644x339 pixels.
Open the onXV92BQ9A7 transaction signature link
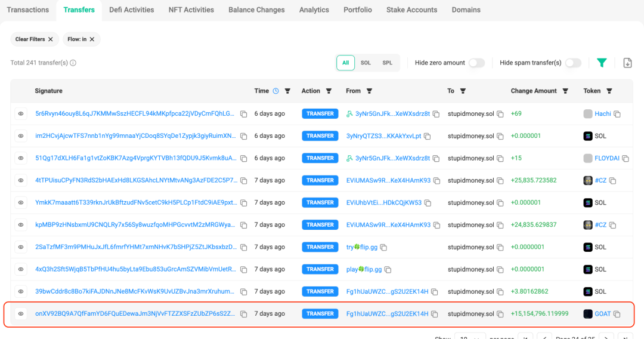pyautogui.click(x=135, y=314)
